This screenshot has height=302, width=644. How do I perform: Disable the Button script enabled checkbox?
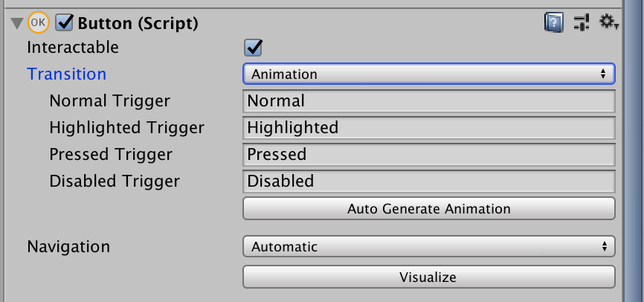(64, 23)
